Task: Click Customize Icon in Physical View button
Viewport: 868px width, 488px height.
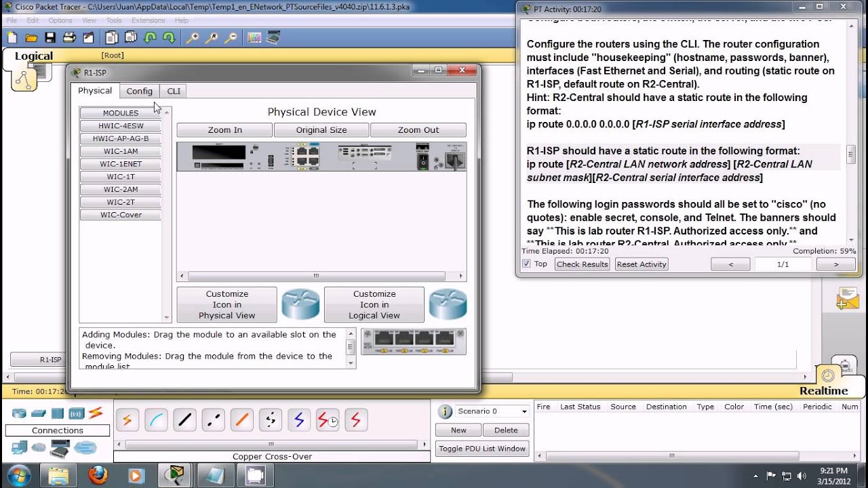Action: 226,304
